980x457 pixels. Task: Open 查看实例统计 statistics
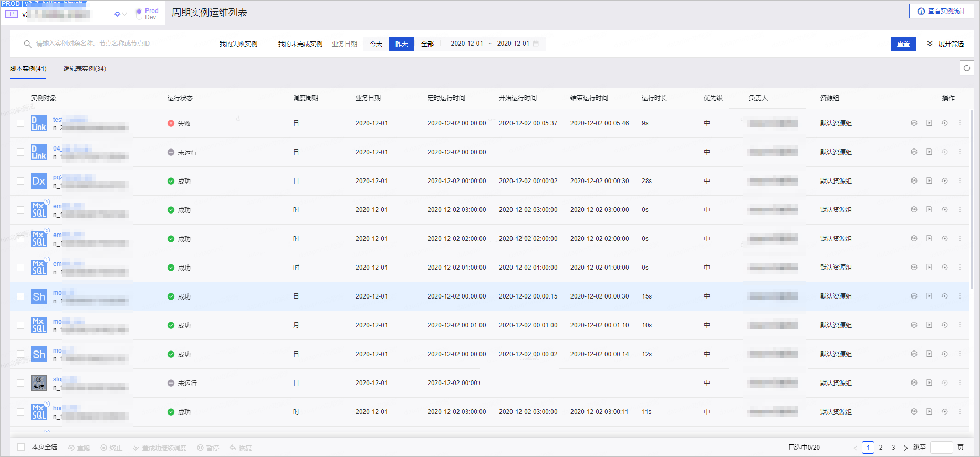(x=942, y=11)
